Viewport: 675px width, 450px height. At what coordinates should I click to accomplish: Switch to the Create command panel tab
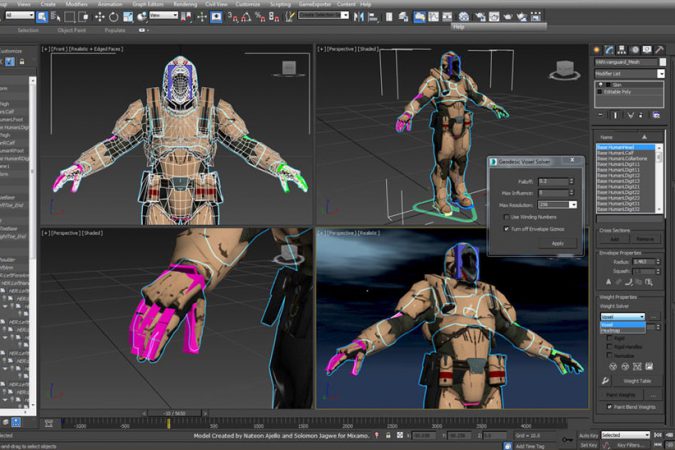tap(597, 50)
